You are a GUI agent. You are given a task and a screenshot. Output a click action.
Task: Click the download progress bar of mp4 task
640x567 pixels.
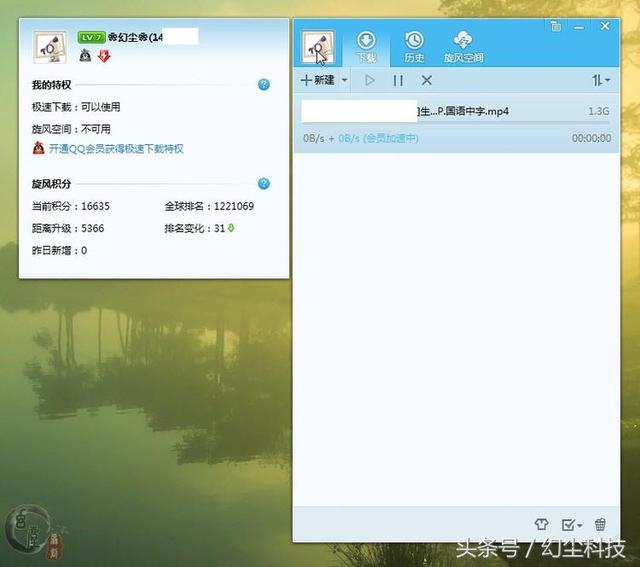coord(456,122)
